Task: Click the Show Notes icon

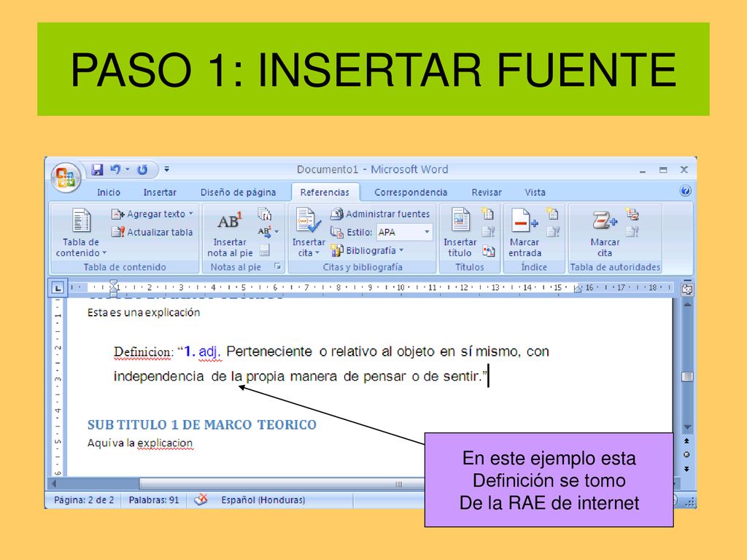Action: click(264, 251)
